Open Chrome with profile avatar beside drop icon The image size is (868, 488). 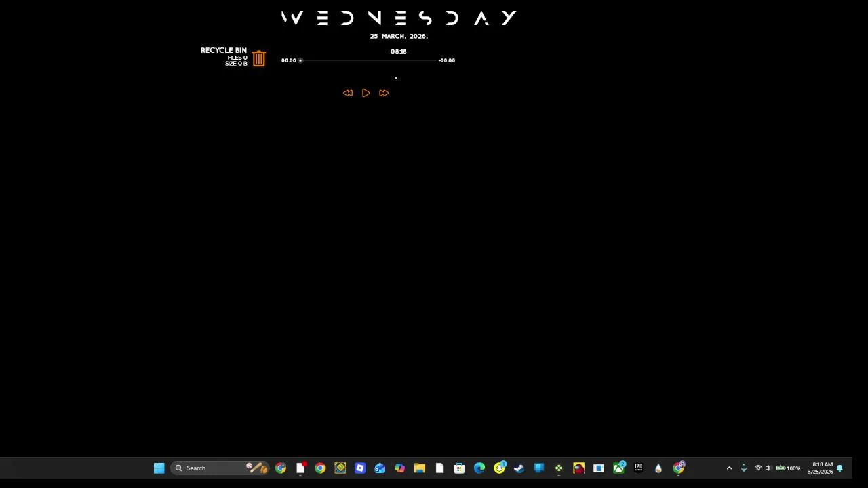[x=679, y=468]
